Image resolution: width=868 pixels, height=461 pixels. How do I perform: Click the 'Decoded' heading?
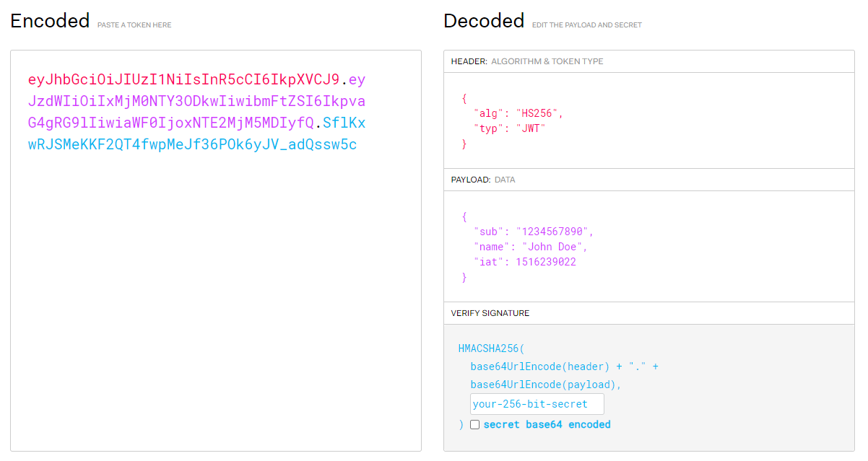click(x=484, y=21)
